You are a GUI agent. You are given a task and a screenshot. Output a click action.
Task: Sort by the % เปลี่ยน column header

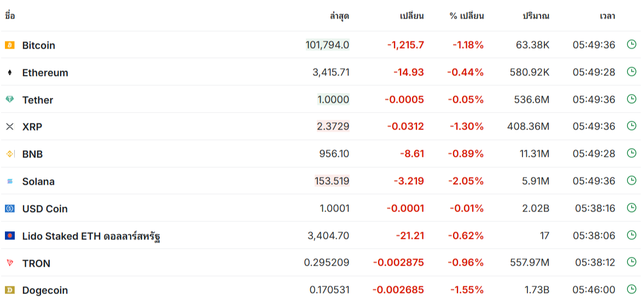click(467, 16)
